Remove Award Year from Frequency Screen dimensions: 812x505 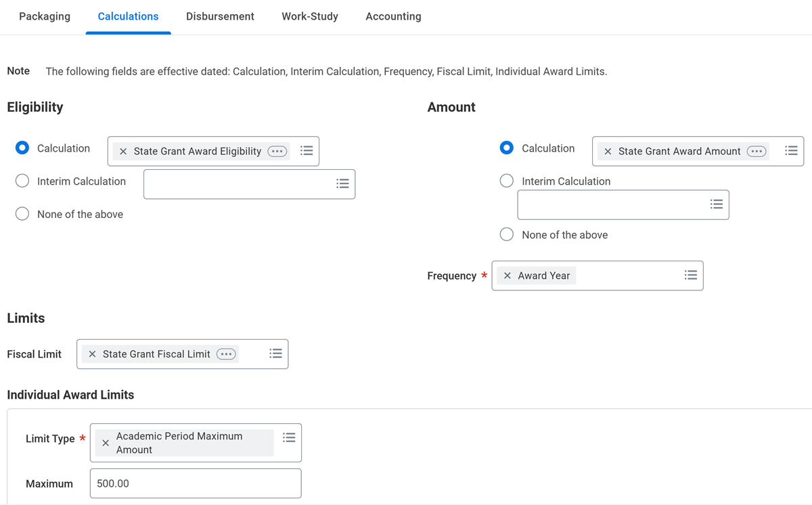point(507,276)
